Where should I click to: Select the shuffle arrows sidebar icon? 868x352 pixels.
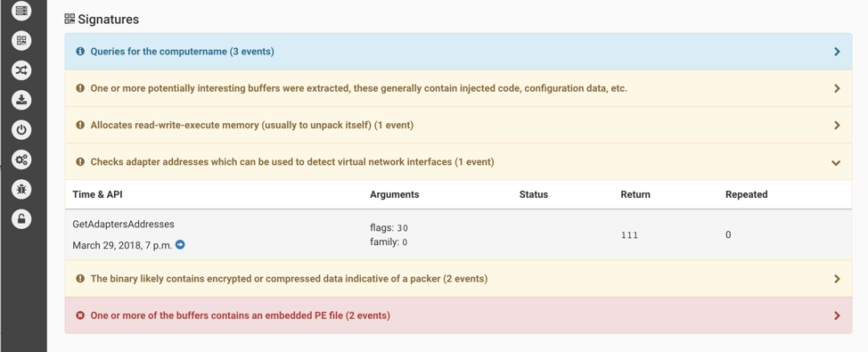[x=21, y=70]
